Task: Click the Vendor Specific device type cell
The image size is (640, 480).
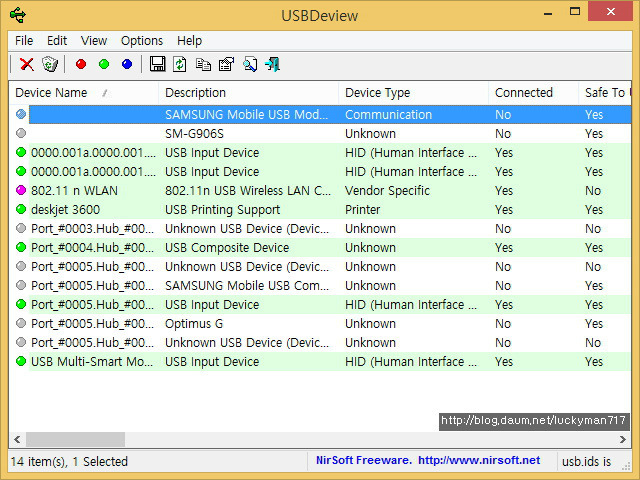Action: coord(387,191)
